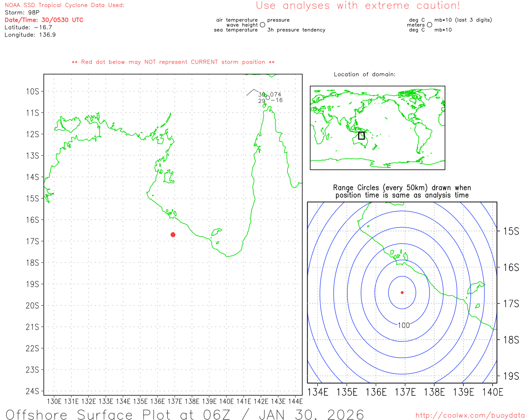The height and width of the screenshot is (420, 525).
Task: Click the 'sea temperature' legend label
Action: click(236, 30)
